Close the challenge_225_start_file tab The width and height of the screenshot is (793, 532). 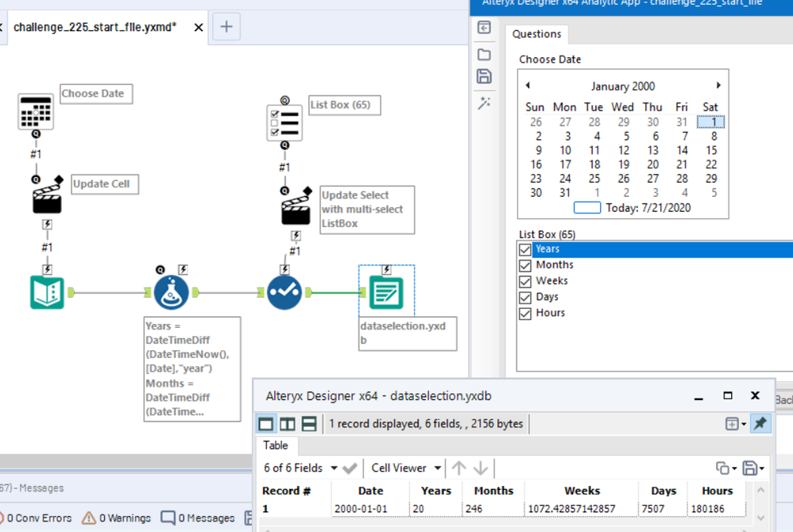click(199, 27)
